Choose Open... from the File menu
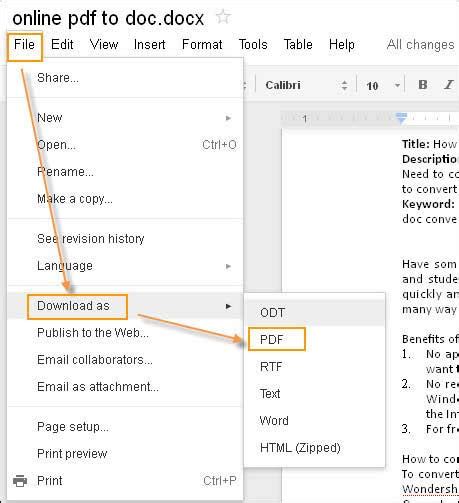Screen dimensions: 459x503 pyautogui.click(x=125, y=145)
